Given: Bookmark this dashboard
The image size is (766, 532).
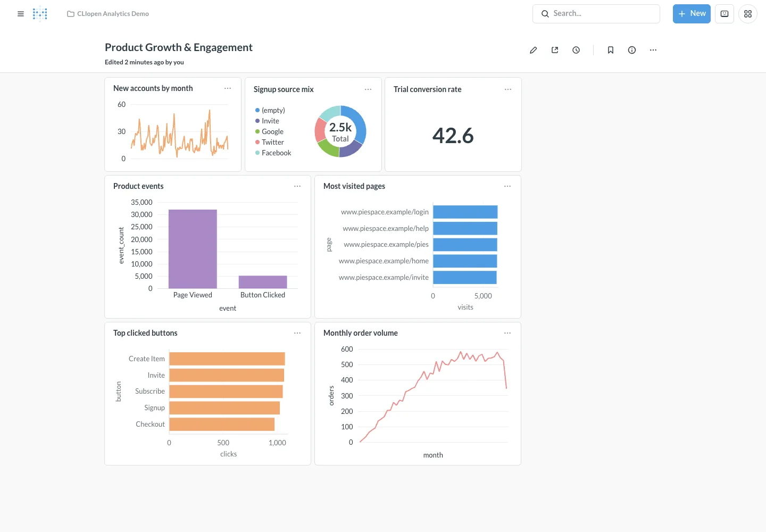Looking at the screenshot, I should coord(611,50).
